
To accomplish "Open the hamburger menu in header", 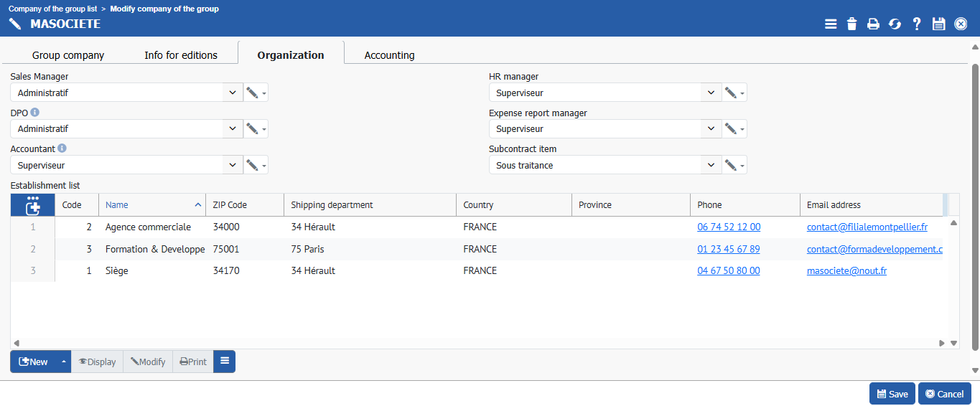I will tap(831, 24).
